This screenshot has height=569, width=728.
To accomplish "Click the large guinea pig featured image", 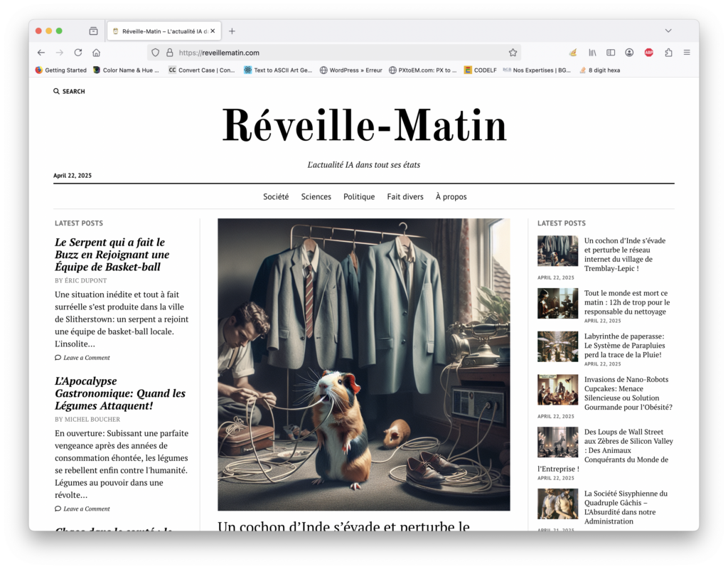I will pos(363,365).
